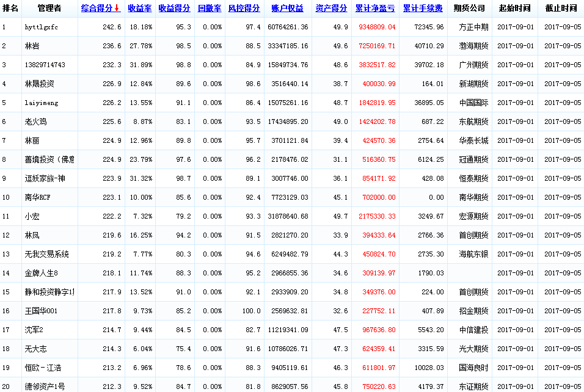
Task: Click commission fee value 10028.03
Action: tap(429, 368)
